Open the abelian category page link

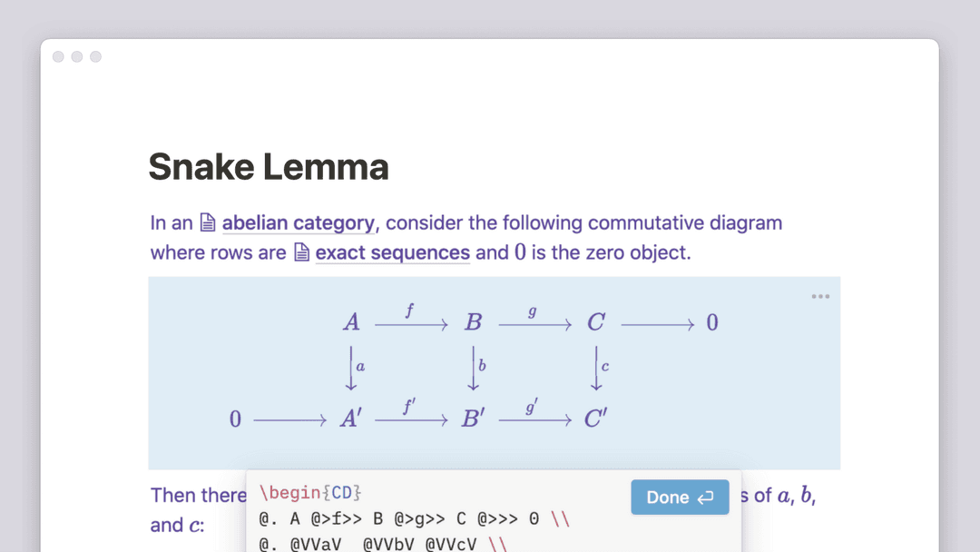(x=299, y=223)
